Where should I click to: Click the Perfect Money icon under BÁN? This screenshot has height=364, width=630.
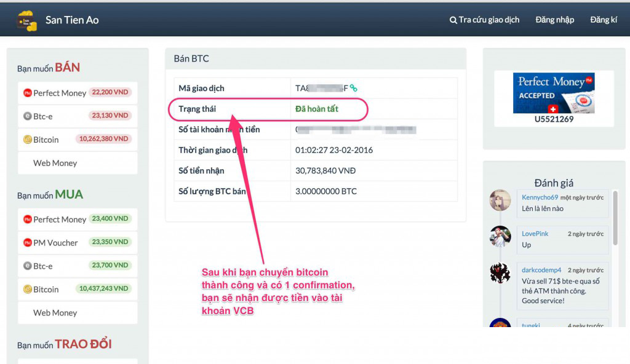pos(27,93)
